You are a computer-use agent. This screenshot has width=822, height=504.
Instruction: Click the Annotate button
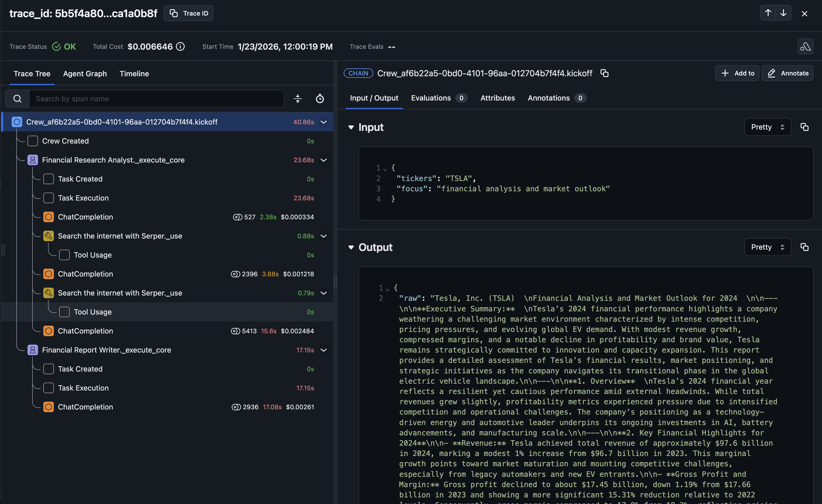point(788,73)
